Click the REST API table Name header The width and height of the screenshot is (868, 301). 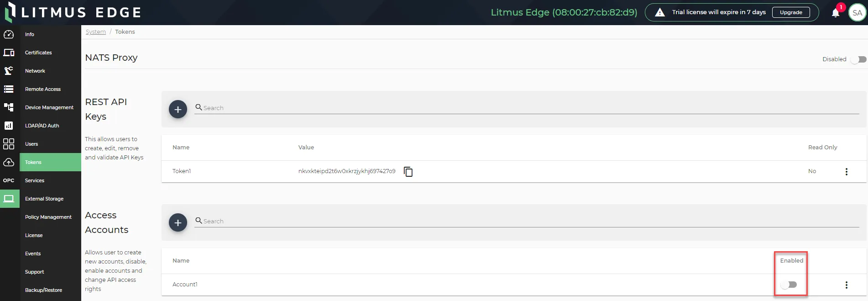pyautogui.click(x=181, y=147)
